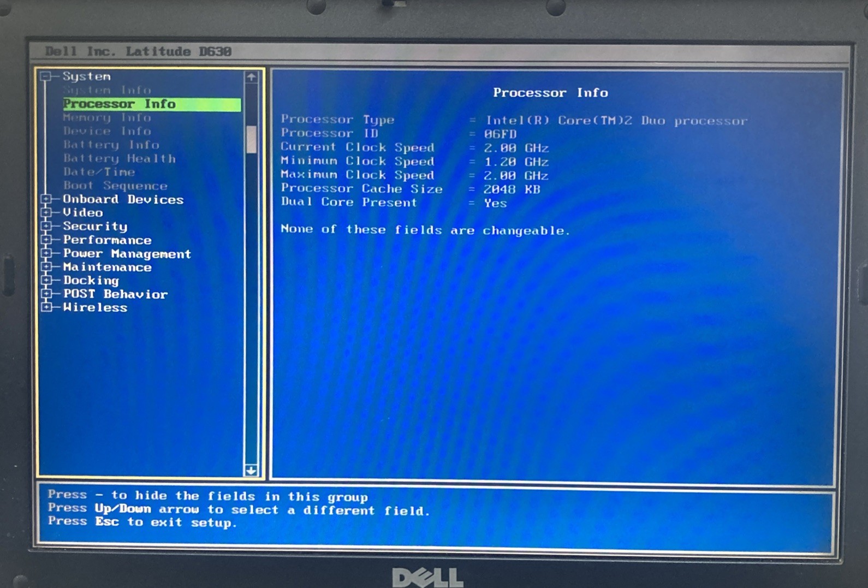Click the Minimum Clock Speed label

click(358, 161)
